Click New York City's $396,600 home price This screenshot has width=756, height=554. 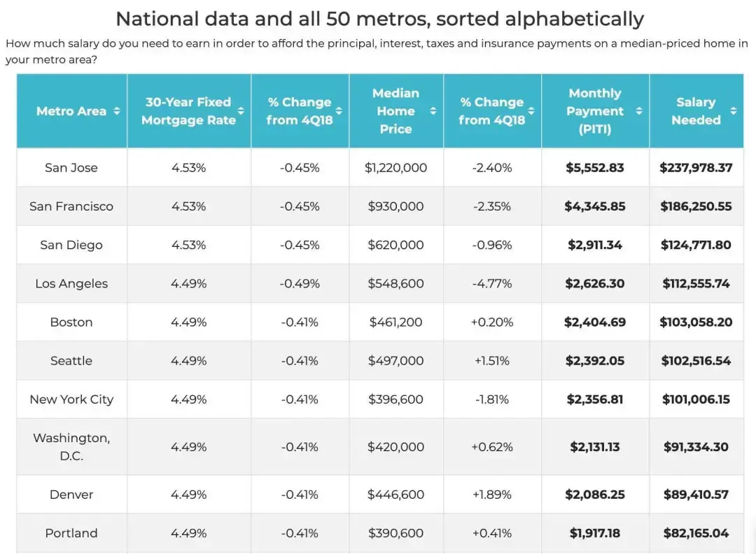coord(395,399)
